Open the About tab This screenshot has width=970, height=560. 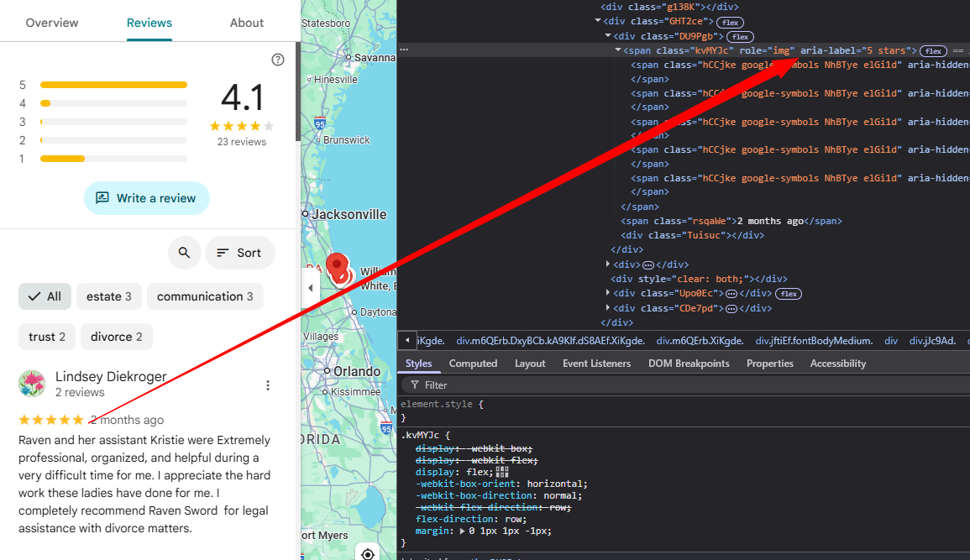point(247,23)
